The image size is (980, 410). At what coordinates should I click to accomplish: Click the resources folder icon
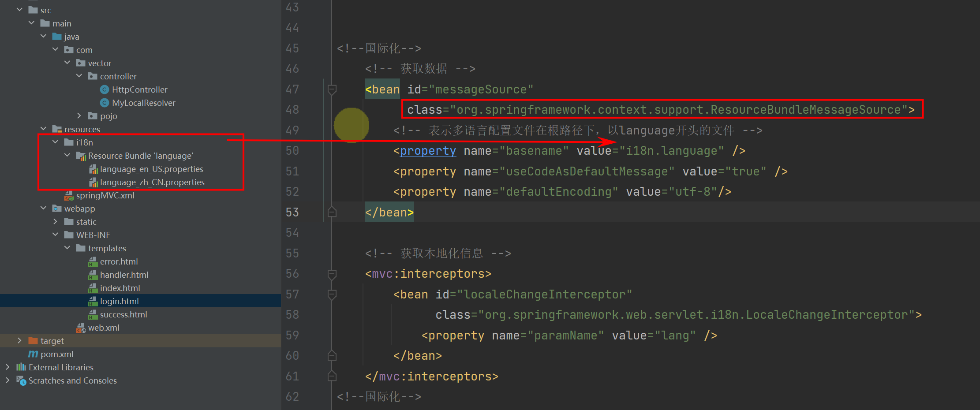coord(57,129)
